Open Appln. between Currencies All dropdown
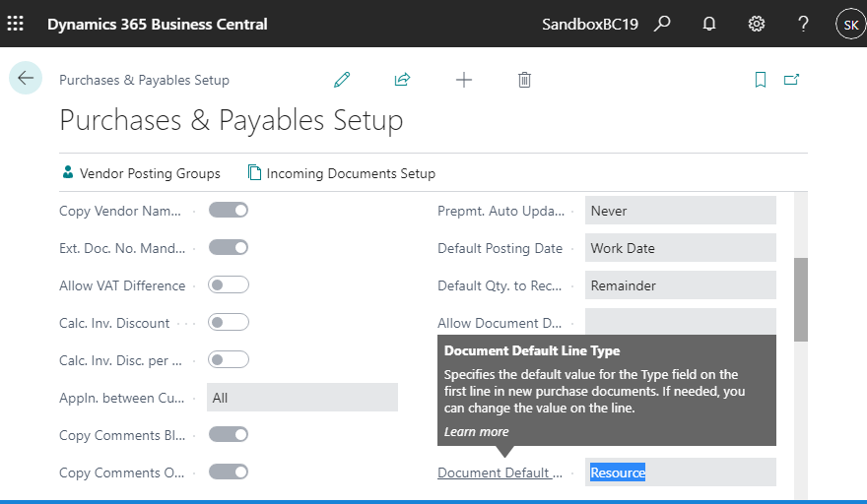The height and width of the screenshot is (504, 867). click(x=302, y=398)
